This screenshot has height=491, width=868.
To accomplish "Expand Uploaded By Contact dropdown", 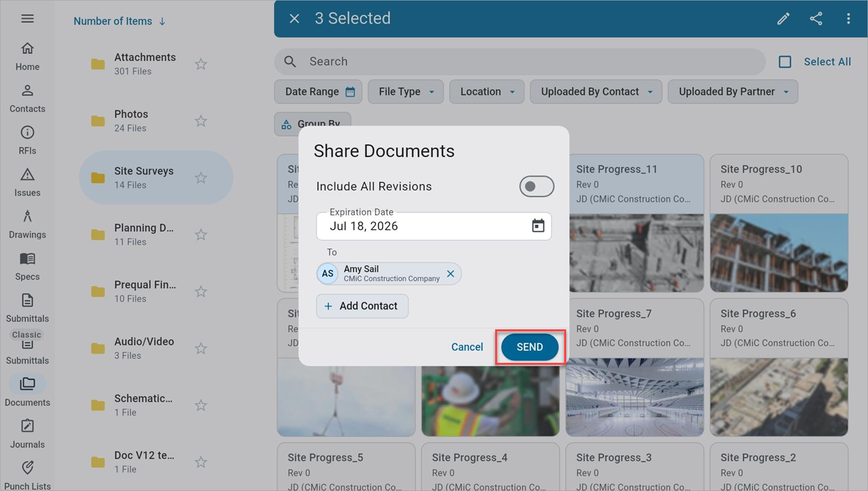I will click(x=596, y=92).
